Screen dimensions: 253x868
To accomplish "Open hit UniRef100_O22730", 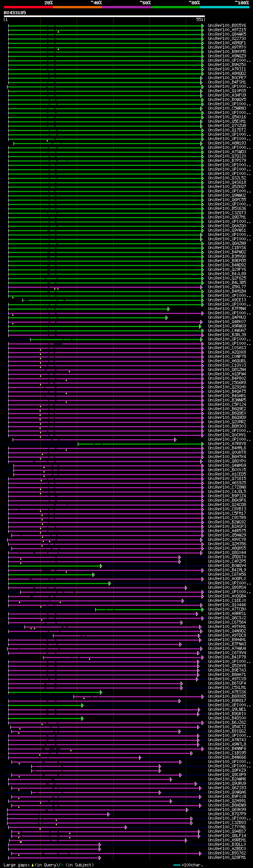I will click(227, 38).
